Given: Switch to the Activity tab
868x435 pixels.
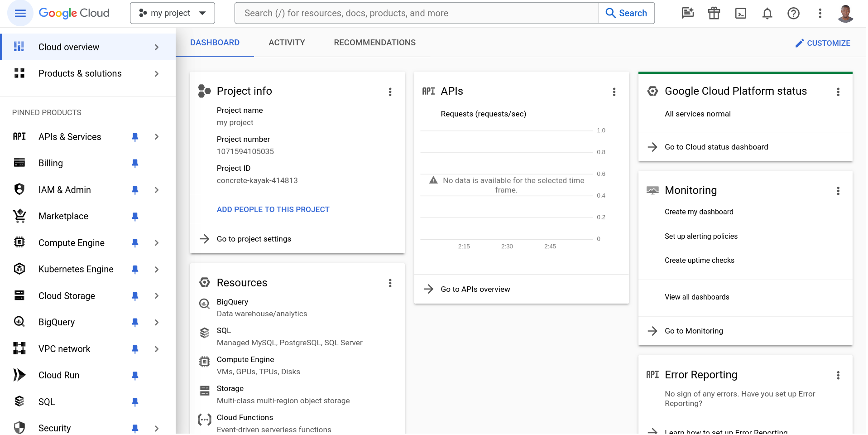Looking at the screenshot, I should 287,43.
